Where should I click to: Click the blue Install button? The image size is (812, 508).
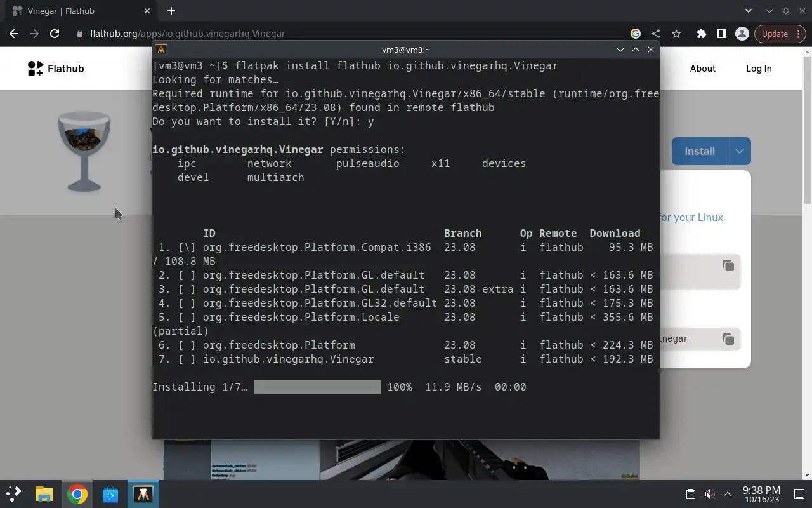coord(699,151)
